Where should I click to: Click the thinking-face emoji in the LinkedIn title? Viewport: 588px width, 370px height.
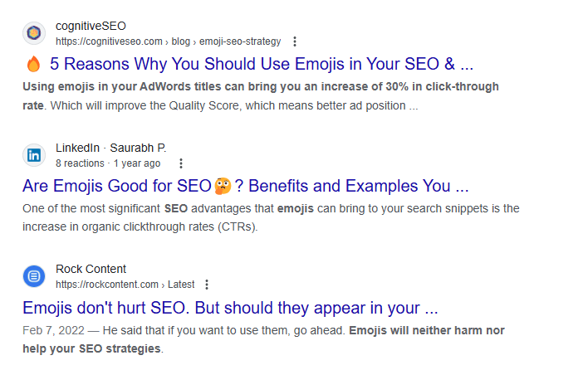tap(223, 184)
